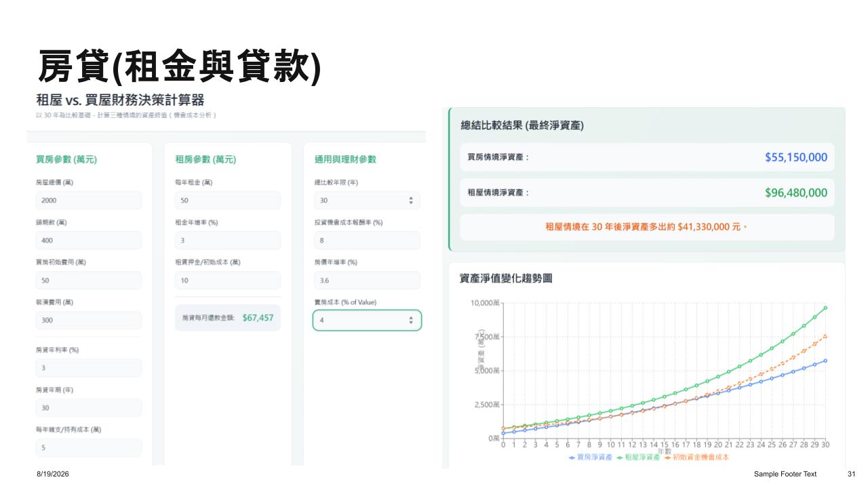
Task: Click the orange summary about $41,330,000 difference
Action: [646, 228]
